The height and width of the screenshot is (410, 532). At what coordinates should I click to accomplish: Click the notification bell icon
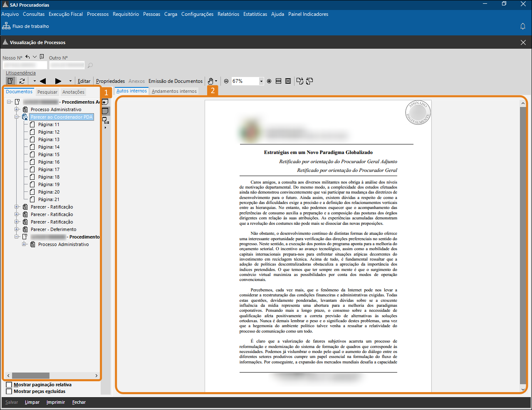(523, 26)
